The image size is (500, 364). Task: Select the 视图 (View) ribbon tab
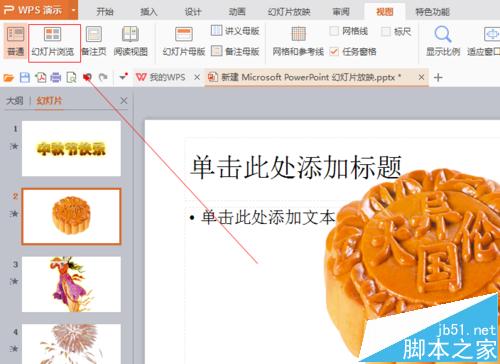click(x=385, y=12)
